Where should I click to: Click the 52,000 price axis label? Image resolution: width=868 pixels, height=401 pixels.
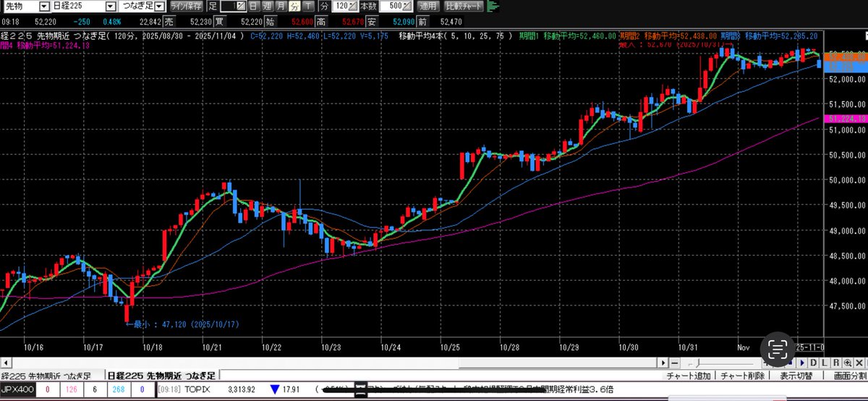pyautogui.click(x=846, y=80)
